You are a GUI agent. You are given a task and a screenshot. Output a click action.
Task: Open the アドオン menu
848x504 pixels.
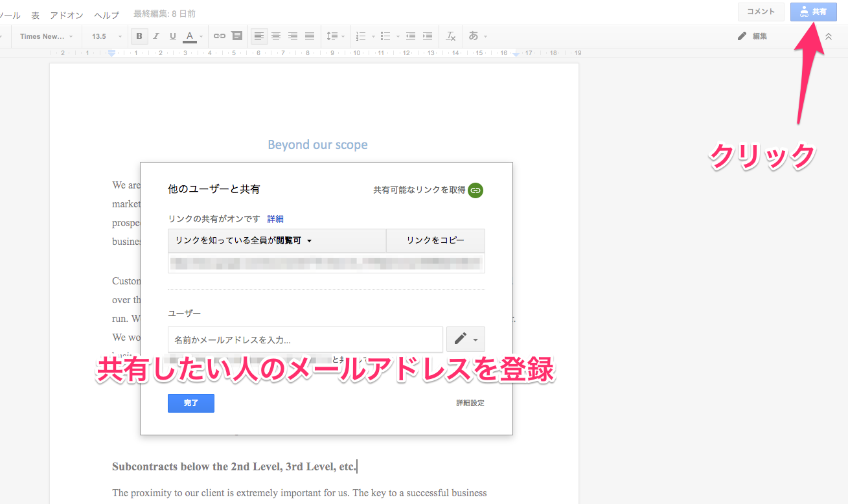click(x=67, y=14)
